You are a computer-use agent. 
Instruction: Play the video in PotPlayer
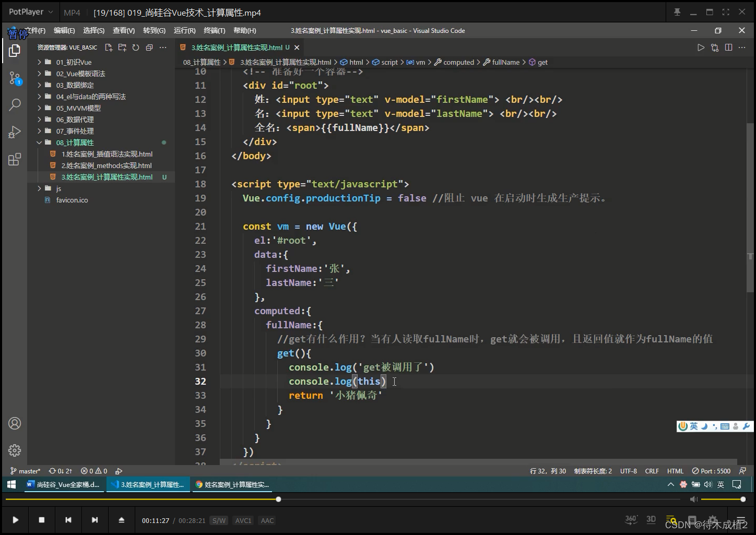tap(15, 520)
